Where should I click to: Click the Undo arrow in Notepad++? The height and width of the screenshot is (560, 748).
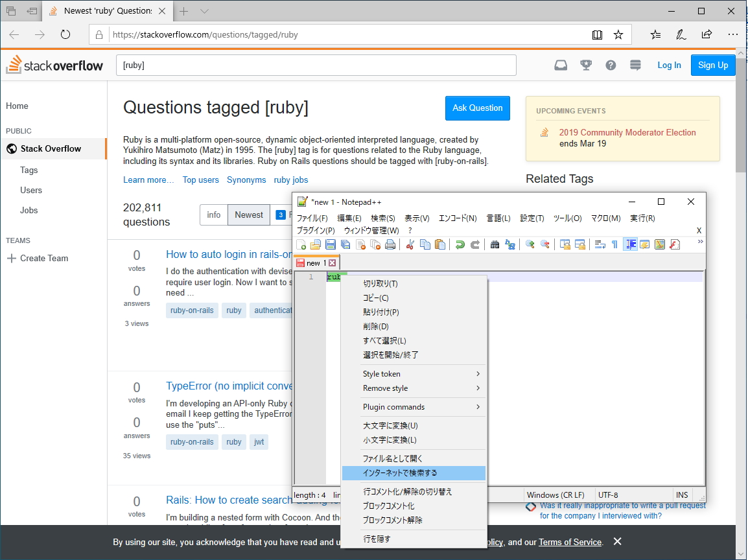[460, 244]
